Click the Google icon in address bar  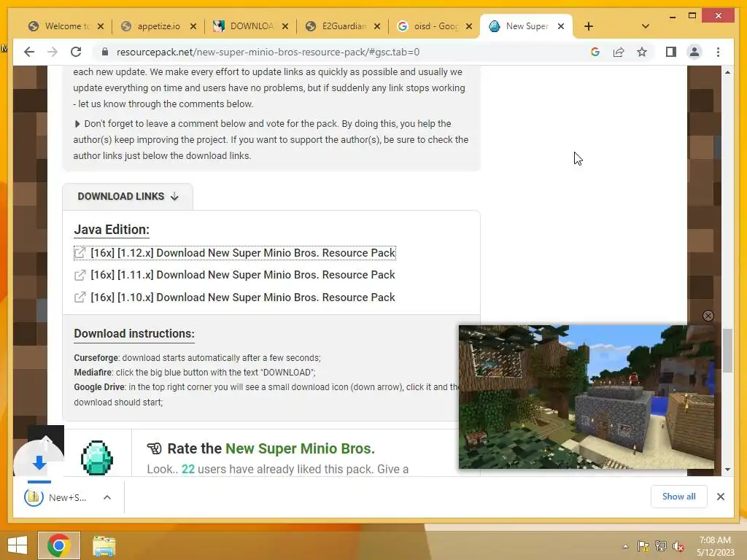595,52
